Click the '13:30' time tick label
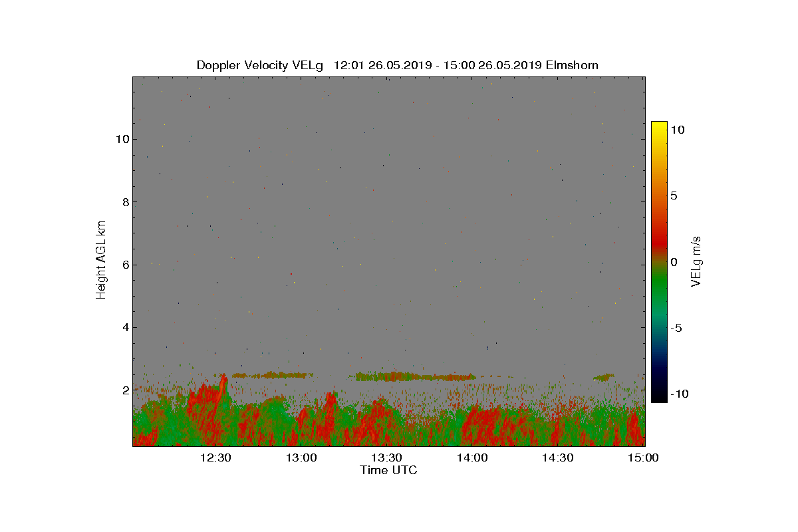The width and height of the screenshot is (798, 532). pyautogui.click(x=386, y=458)
